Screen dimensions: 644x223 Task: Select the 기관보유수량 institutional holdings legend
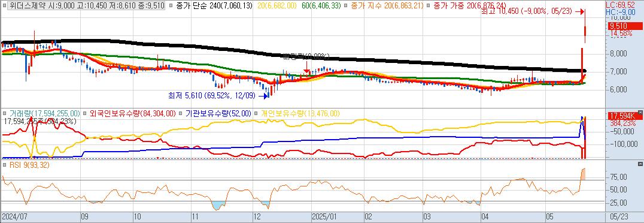[x=218, y=113]
